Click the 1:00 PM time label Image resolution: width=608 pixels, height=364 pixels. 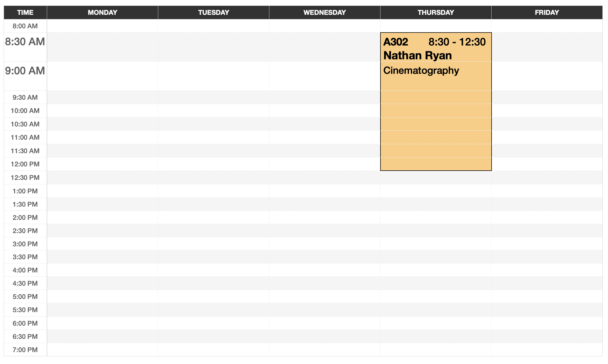(25, 191)
